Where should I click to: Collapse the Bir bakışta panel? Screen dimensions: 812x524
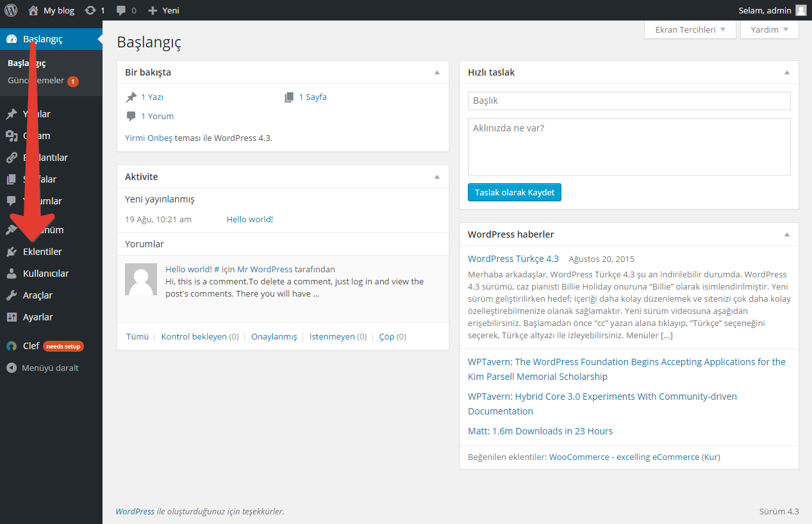[x=437, y=72]
